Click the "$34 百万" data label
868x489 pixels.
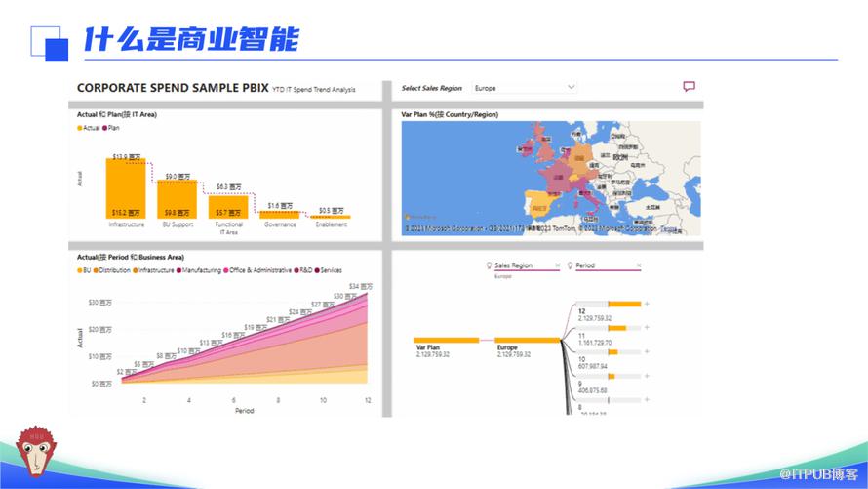pos(361,286)
